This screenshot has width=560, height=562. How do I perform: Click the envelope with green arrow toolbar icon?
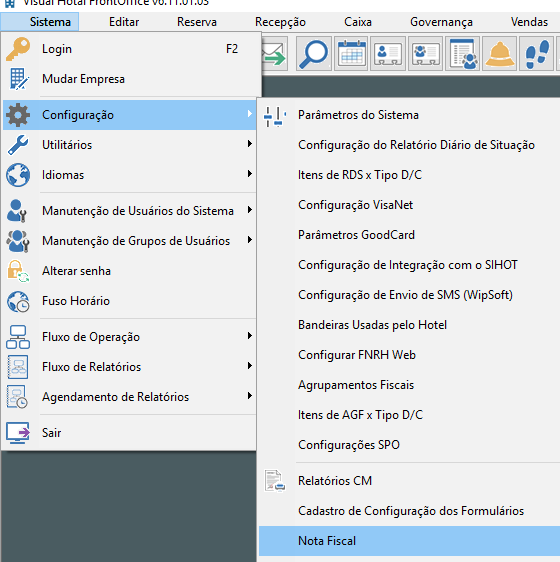(x=275, y=53)
